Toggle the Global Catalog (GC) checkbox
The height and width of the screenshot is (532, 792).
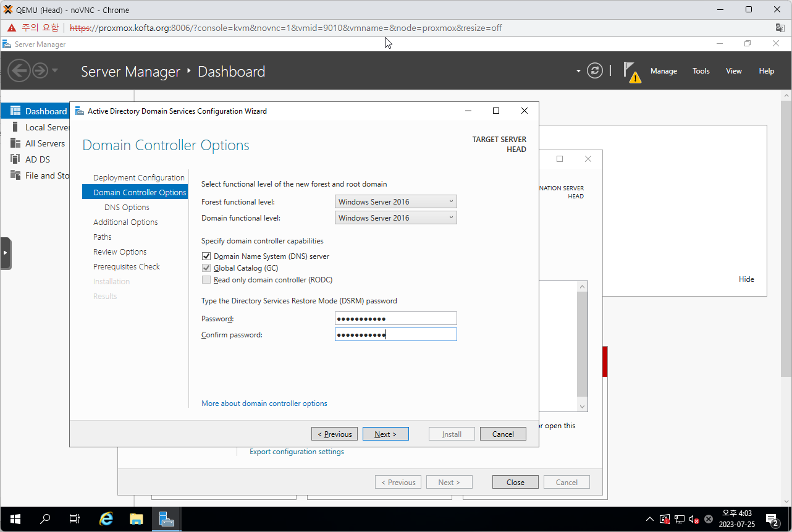(x=206, y=268)
